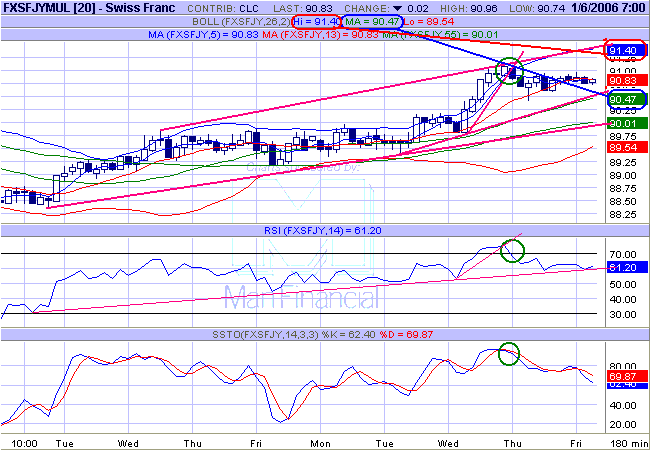Click the red 89.54 price tag
This screenshot has width=650, height=450.
pos(626,147)
